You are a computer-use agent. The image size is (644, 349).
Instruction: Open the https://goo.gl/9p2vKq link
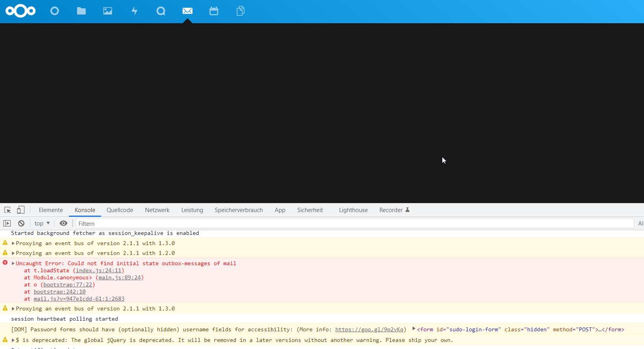tap(369, 330)
